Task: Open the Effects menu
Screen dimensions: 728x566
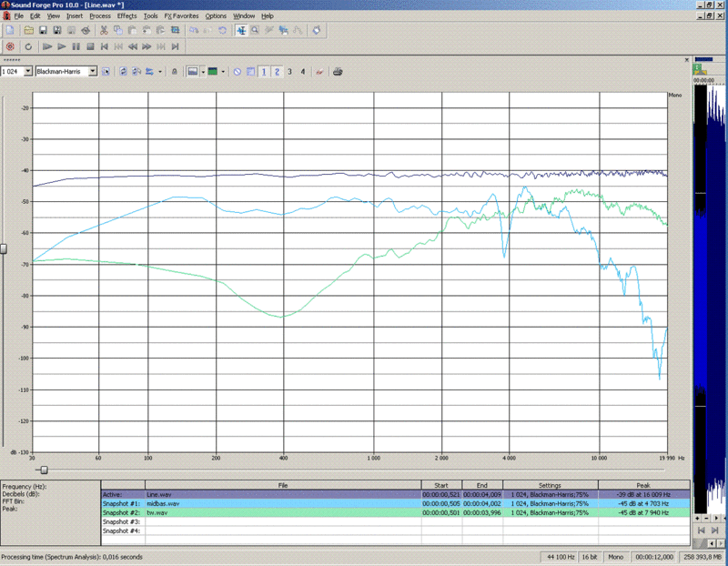Action: click(x=126, y=15)
